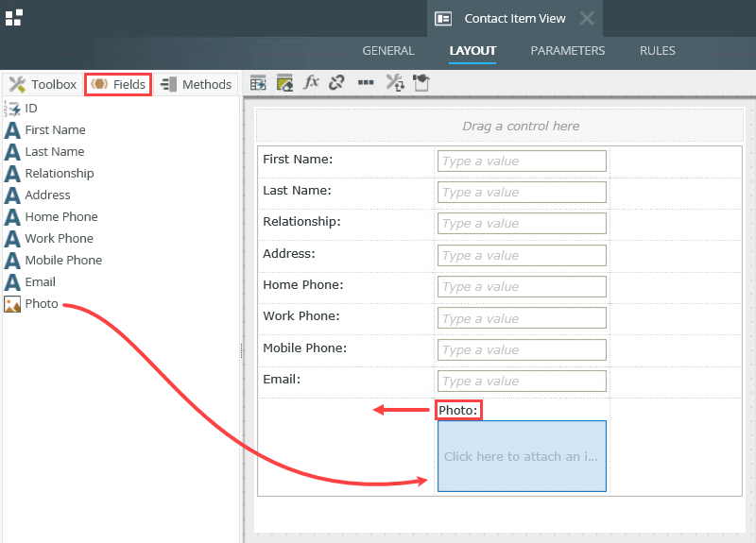
Task: Select the 'Email:' label on canvas
Action: coord(282,380)
